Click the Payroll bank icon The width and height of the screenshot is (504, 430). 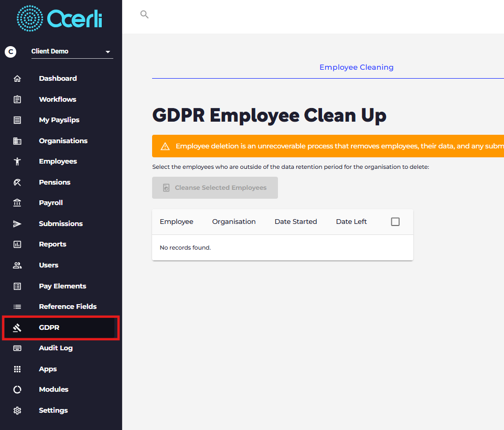click(x=17, y=203)
